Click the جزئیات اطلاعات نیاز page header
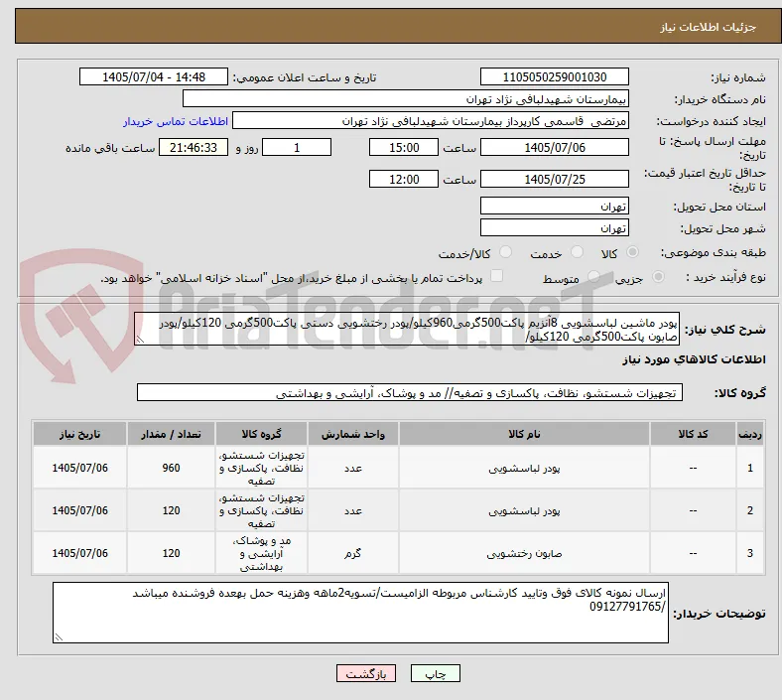This screenshot has width=782, height=700. (x=709, y=27)
